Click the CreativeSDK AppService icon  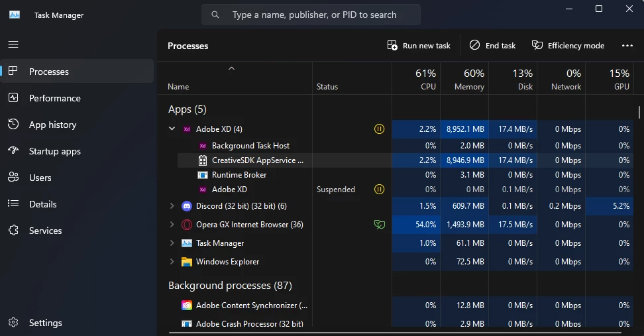point(203,160)
